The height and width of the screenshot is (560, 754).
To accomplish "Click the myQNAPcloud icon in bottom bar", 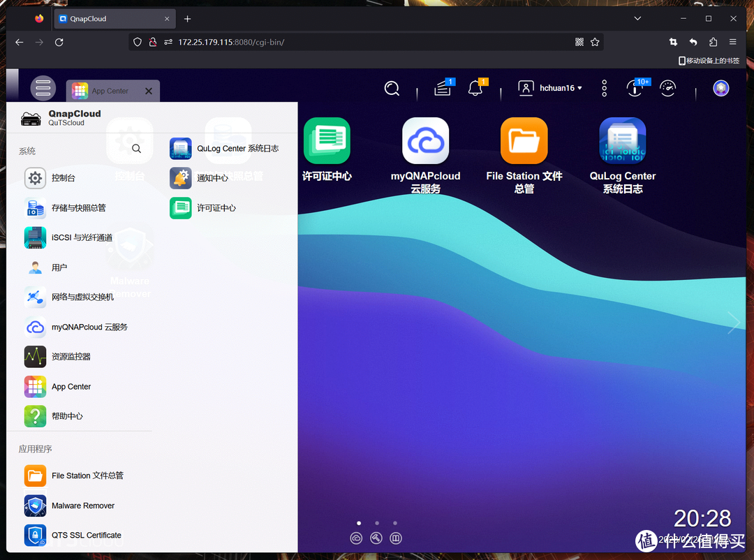I will click(x=356, y=538).
